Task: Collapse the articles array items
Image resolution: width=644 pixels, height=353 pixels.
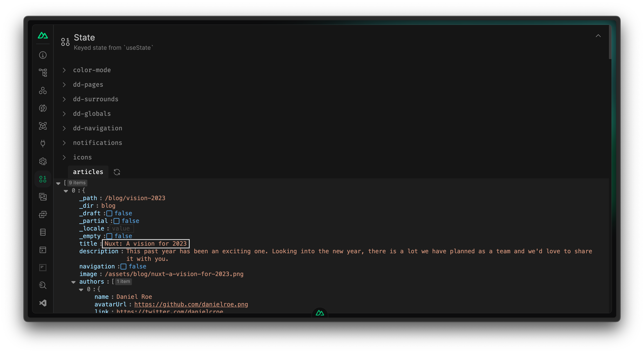Action: click(58, 183)
